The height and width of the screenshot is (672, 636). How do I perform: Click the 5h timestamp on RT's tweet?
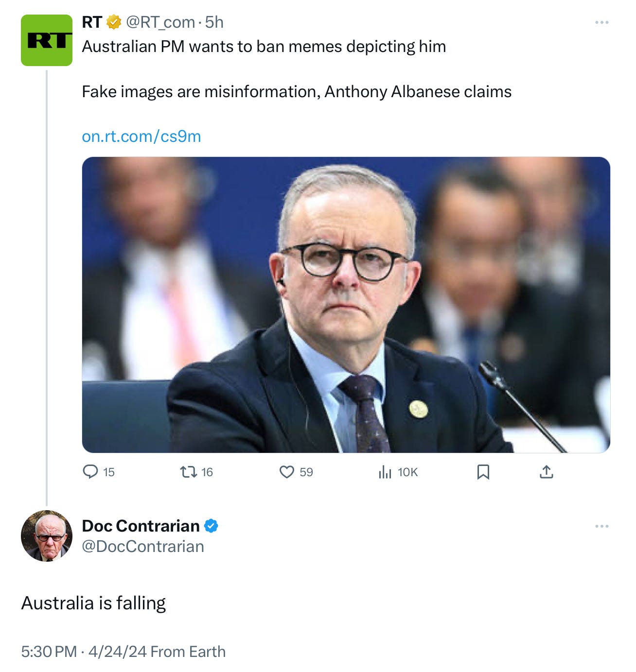pos(214,22)
